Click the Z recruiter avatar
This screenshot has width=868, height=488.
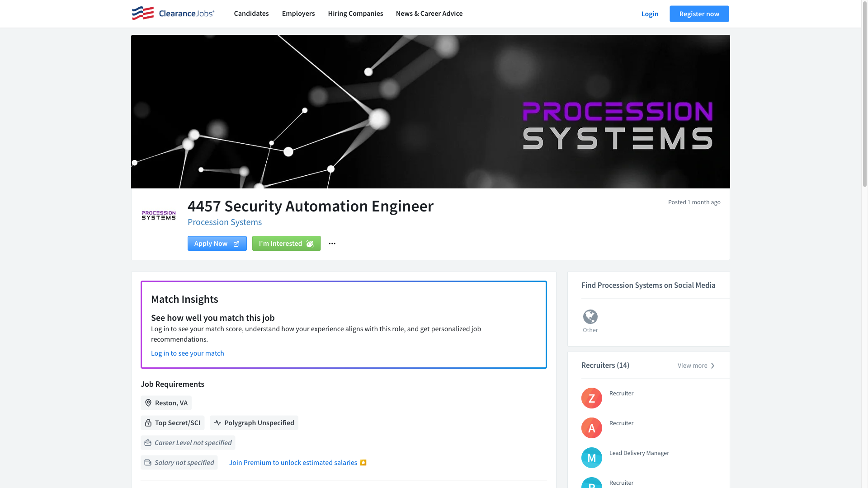[592, 398]
